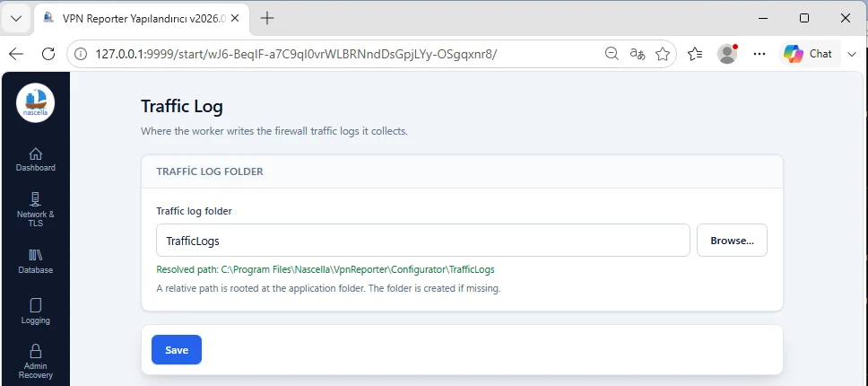
Task: Open the Database section
Action: [36, 261]
